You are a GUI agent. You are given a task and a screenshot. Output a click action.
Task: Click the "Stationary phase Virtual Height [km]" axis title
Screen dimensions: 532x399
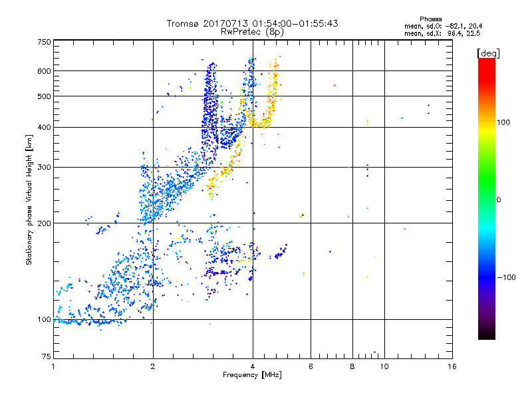pos(29,199)
